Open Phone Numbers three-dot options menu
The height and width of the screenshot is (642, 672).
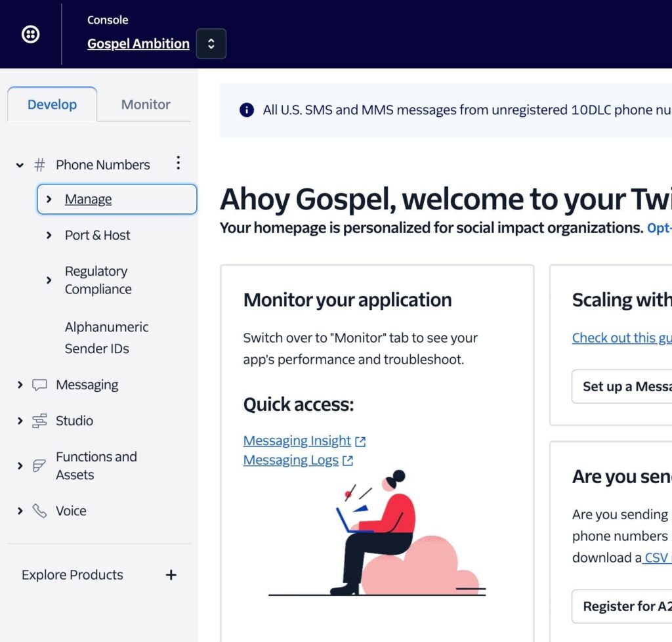178,163
